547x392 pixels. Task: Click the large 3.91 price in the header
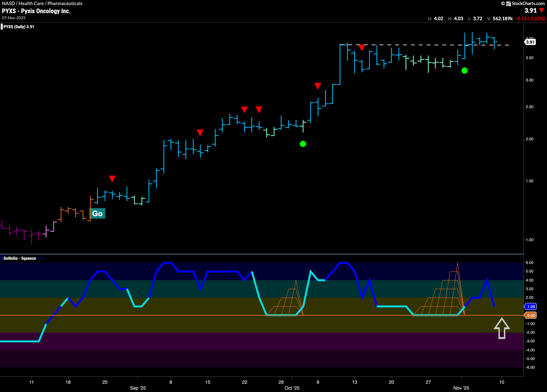coord(531,11)
